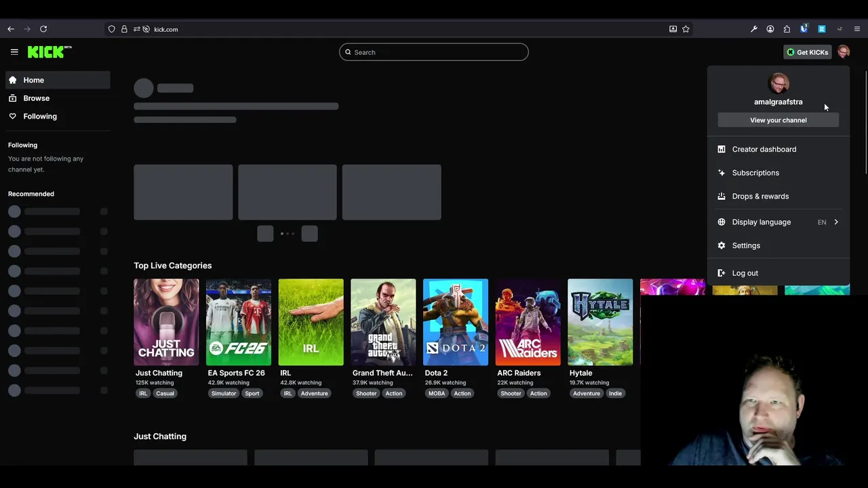The width and height of the screenshot is (868, 488).
Task: Go to Home in sidebar
Action: (58, 80)
